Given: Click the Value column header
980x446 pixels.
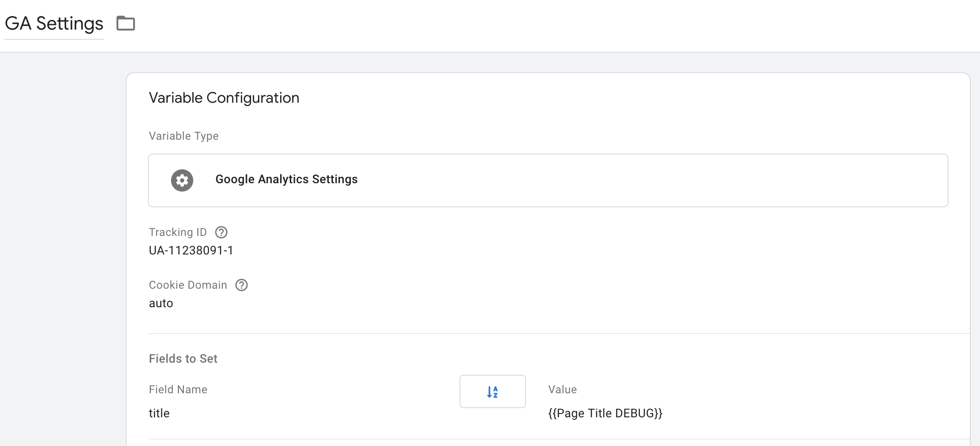Looking at the screenshot, I should click(562, 390).
